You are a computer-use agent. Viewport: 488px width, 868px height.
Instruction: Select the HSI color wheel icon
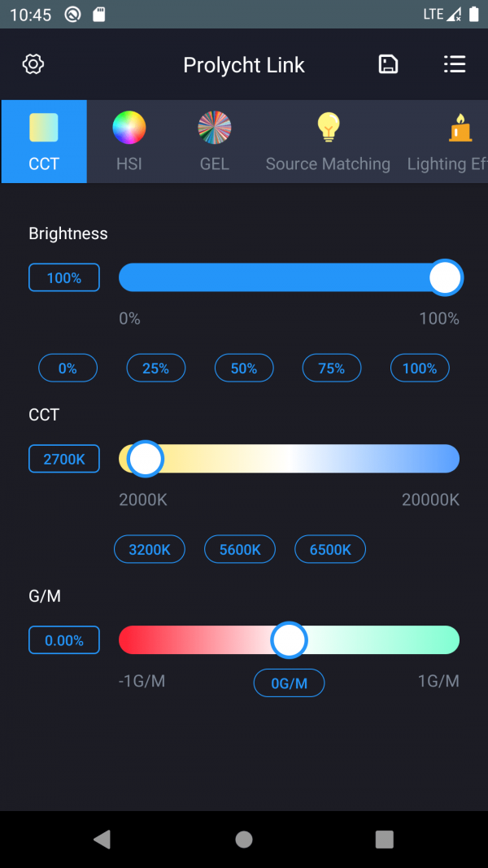coord(129,128)
